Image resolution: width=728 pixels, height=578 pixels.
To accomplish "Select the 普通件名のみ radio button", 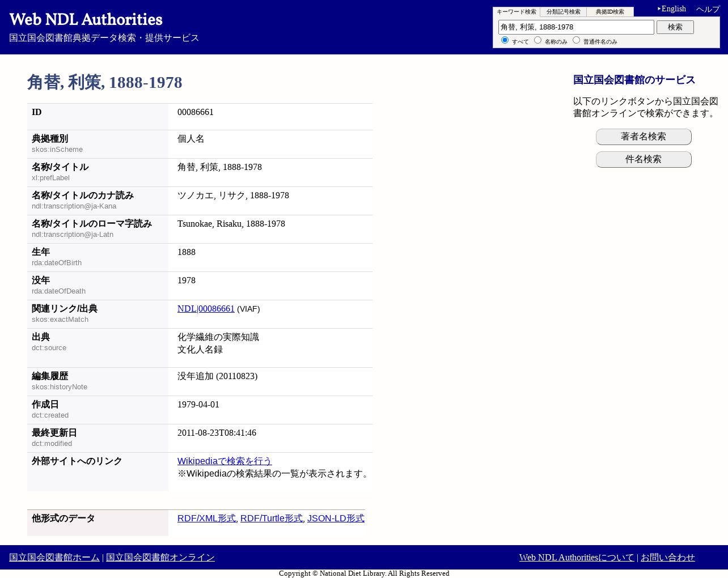I will pyautogui.click(x=576, y=40).
